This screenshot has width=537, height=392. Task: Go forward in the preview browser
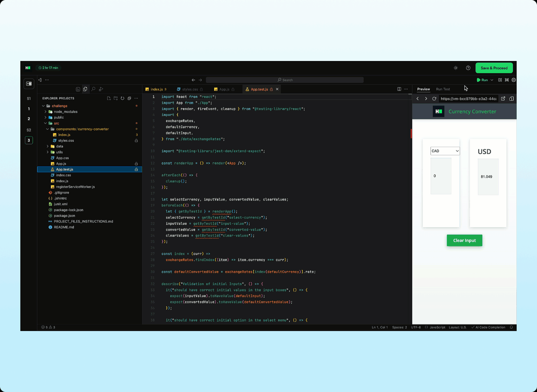pyautogui.click(x=426, y=99)
